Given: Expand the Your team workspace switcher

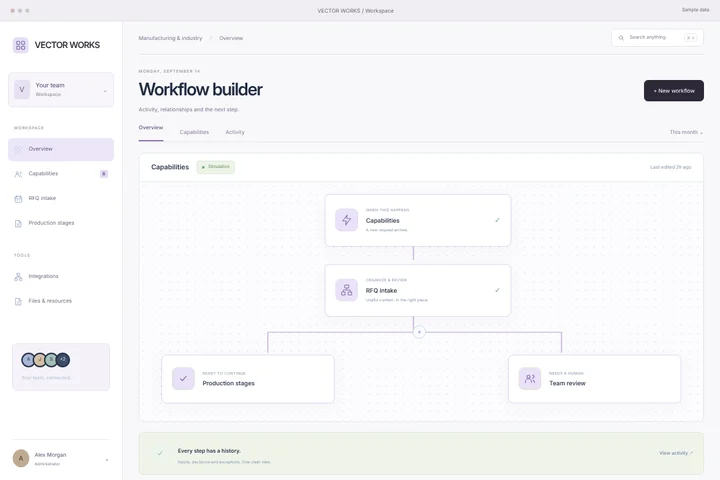Looking at the screenshot, I should pos(61,90).
